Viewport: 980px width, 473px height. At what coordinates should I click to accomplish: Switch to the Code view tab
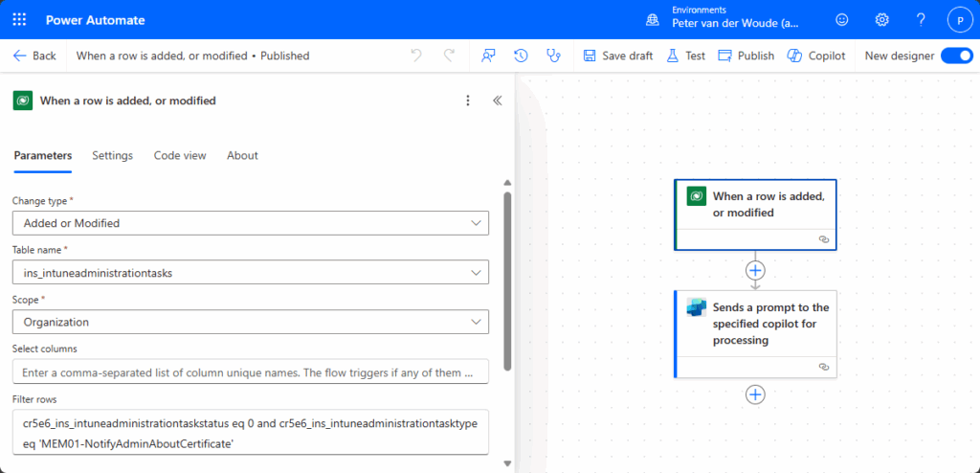pyautogui.click(x=180, y=155)
